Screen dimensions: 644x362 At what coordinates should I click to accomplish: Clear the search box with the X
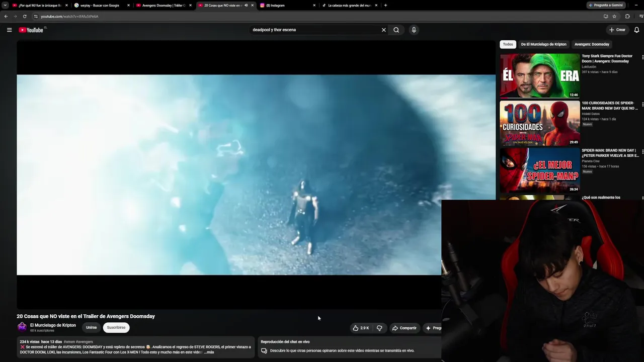point(384,30)
